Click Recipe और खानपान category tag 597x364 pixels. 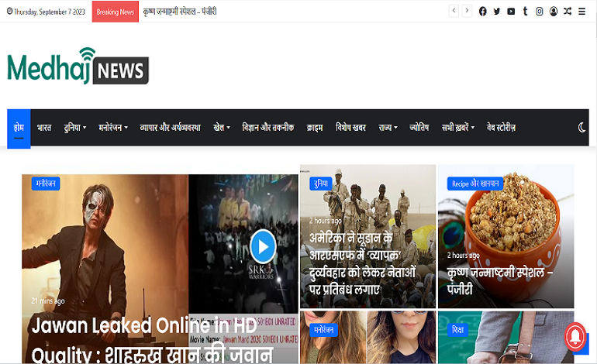coord(475,184)
